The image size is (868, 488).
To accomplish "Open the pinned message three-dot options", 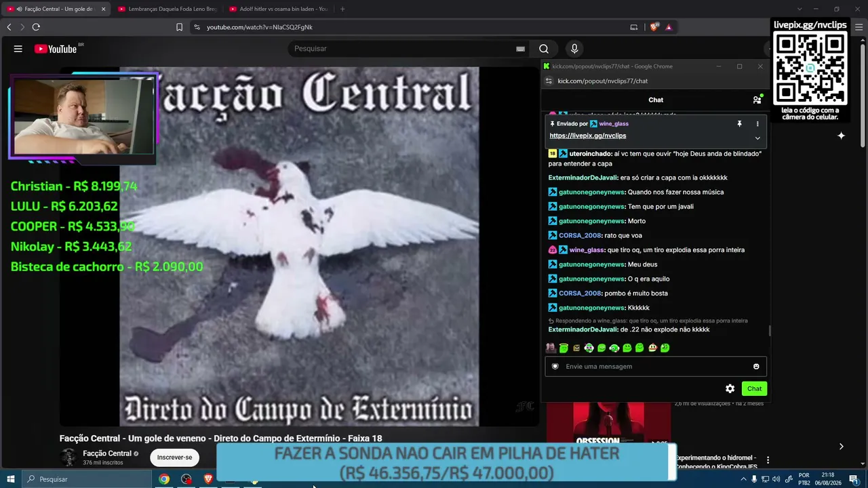I will tap(757, 124).
